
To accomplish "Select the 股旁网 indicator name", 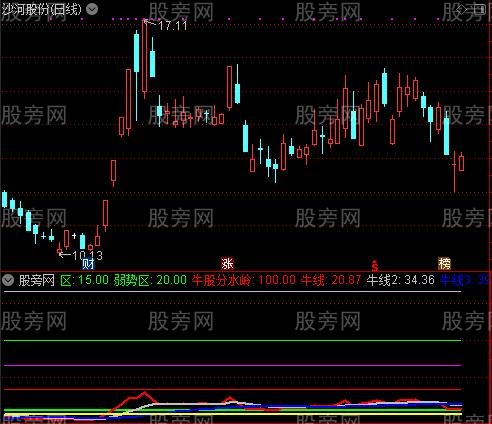I will 37,280.
